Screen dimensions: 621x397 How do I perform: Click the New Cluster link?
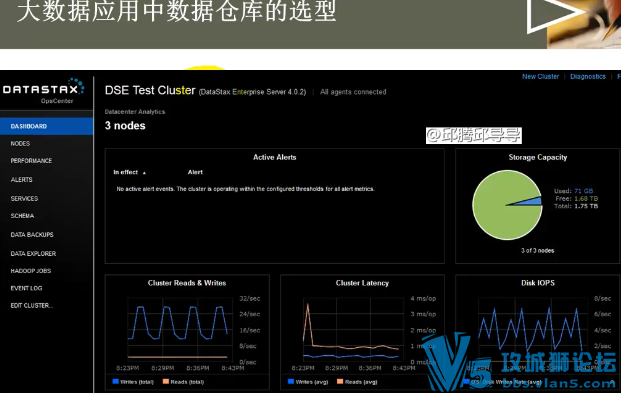540,76
